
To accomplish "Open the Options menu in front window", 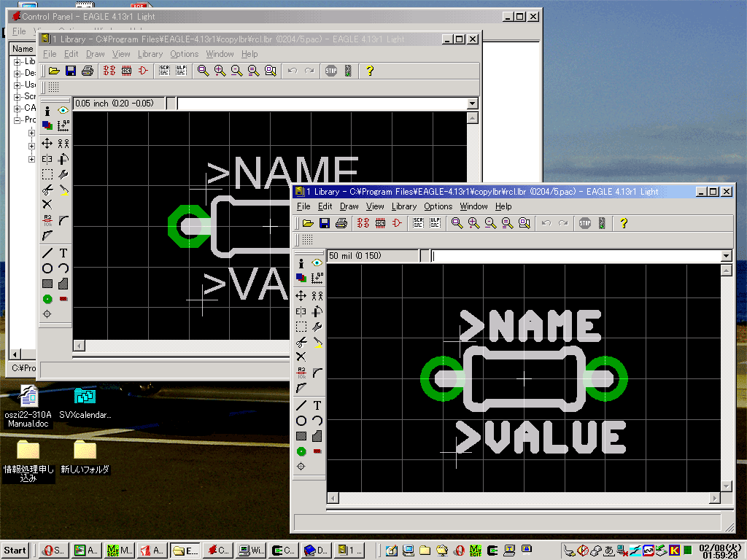I will (x=438, y=206).
